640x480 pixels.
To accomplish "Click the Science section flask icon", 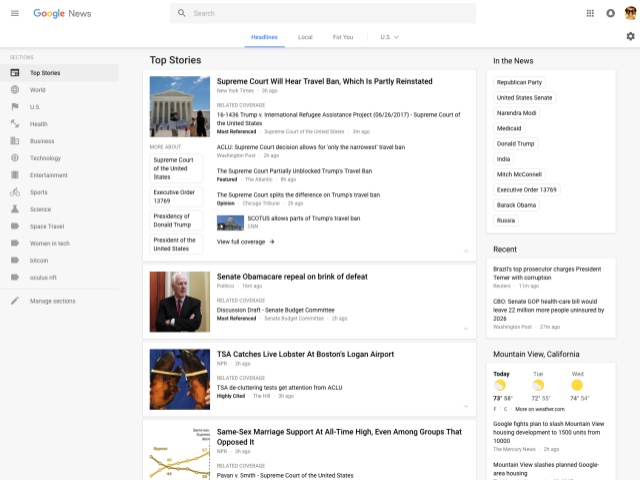I will click(15, 209).
